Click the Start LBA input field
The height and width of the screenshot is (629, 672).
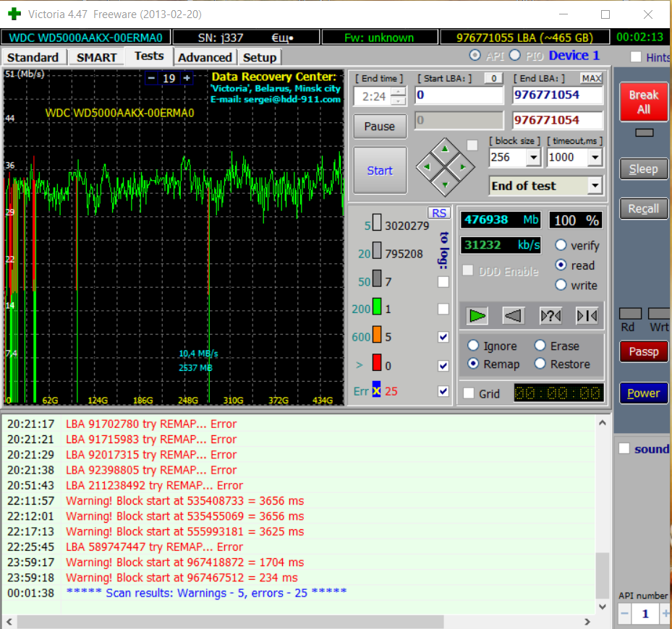point(459,95)
